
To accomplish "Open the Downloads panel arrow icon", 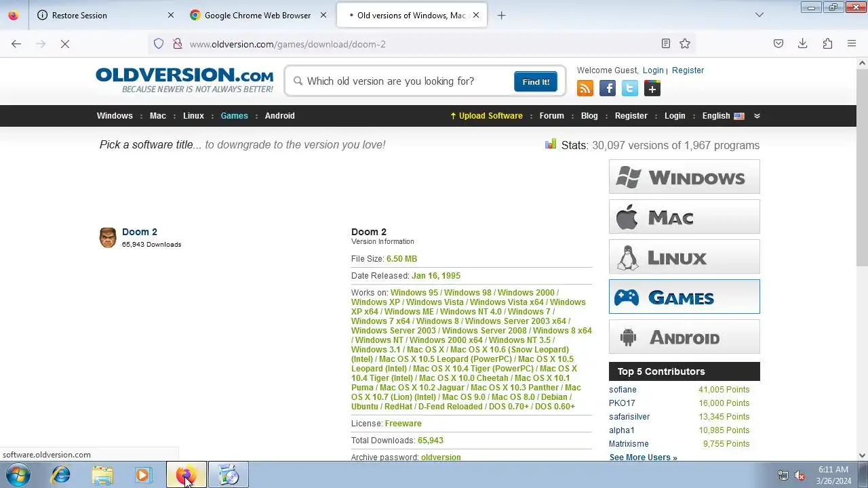I will pos(803,44).
